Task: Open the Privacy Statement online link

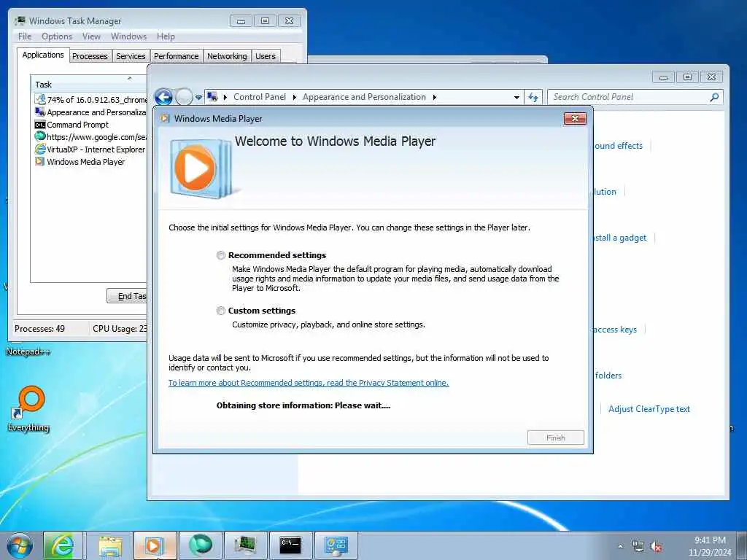Action: tap(309, 383)
